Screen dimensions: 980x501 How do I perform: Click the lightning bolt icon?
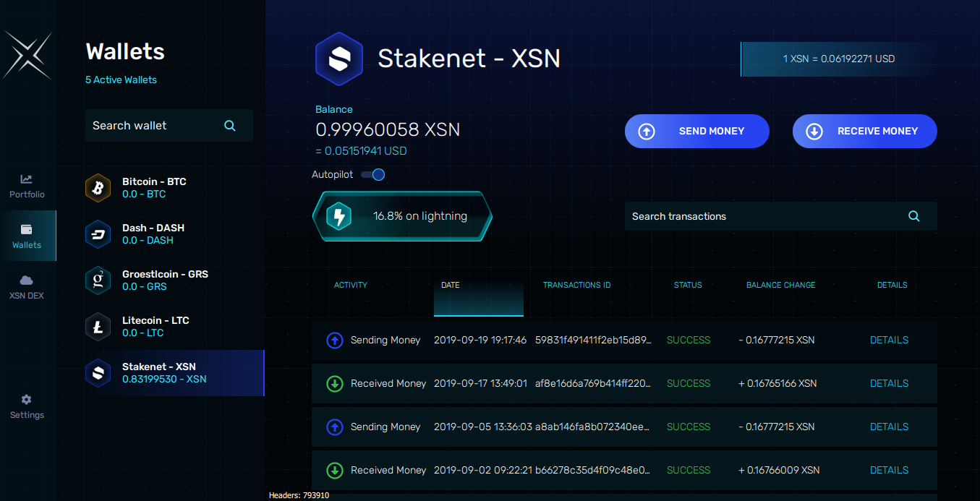(x=338, y=215)
